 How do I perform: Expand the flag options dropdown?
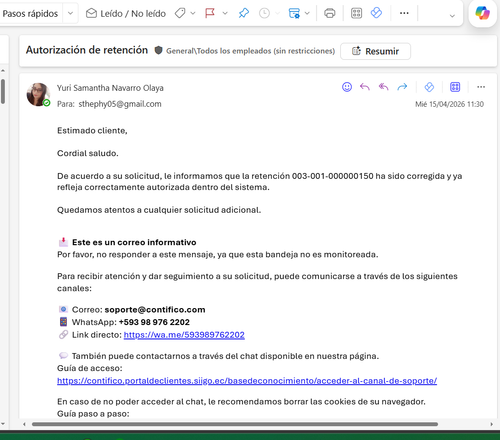[x=225, y=13]
